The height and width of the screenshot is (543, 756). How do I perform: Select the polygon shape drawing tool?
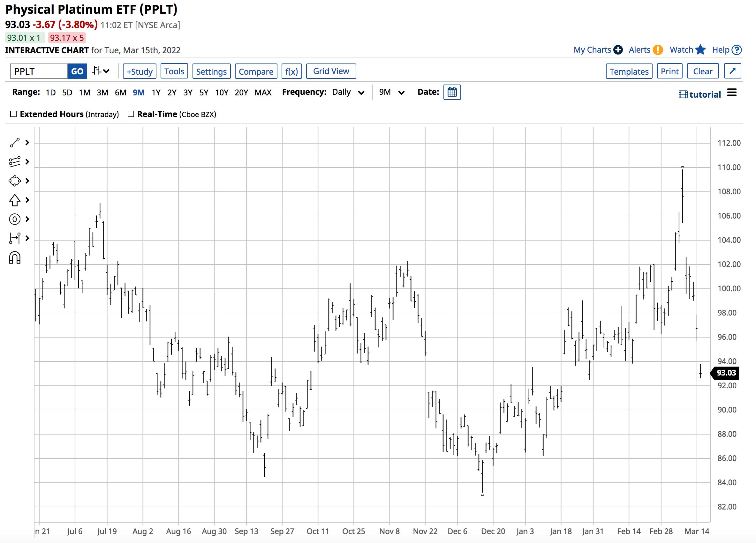15,181
